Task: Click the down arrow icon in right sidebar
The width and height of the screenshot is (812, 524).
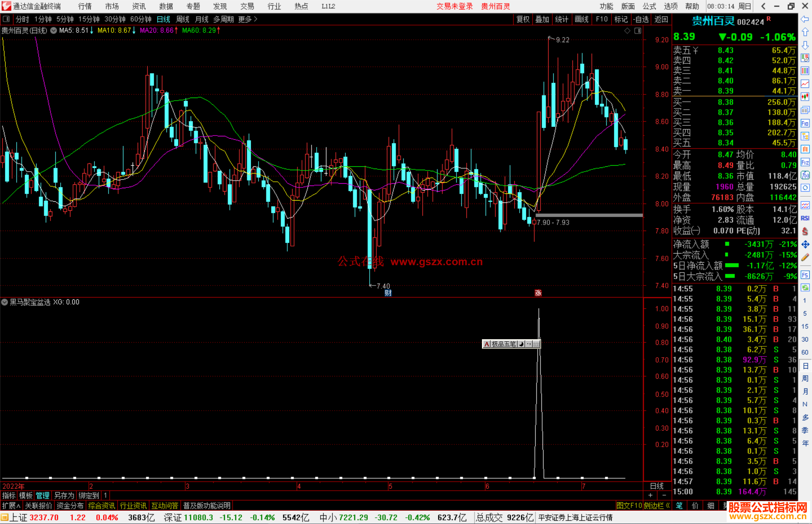Action: click(805, 45)
